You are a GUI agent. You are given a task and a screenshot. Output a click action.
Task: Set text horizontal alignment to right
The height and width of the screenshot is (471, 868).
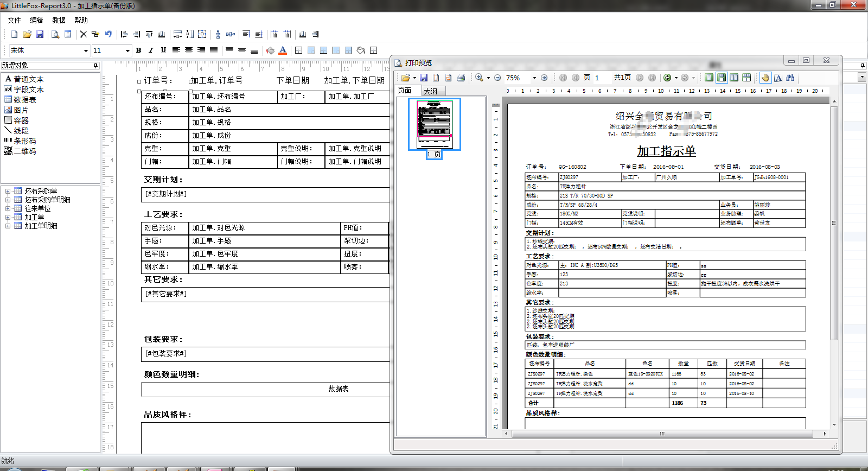pyautogui.click(x=201, y=50)
